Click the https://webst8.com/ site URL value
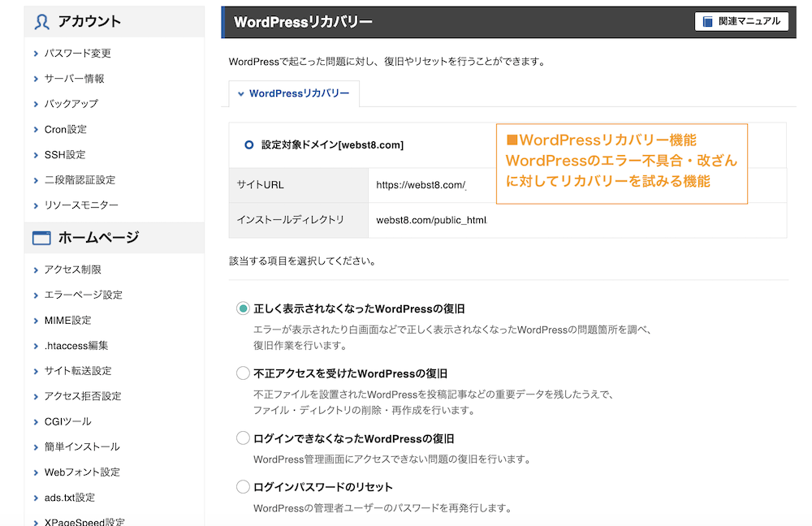 421,185
